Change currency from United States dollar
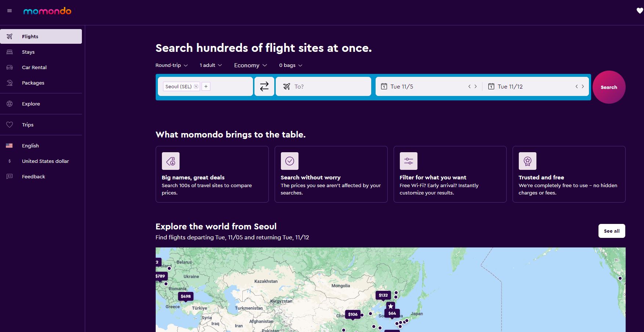Image resolution: width=644 pixels, height=332 pixels. [x=41, y=161]
